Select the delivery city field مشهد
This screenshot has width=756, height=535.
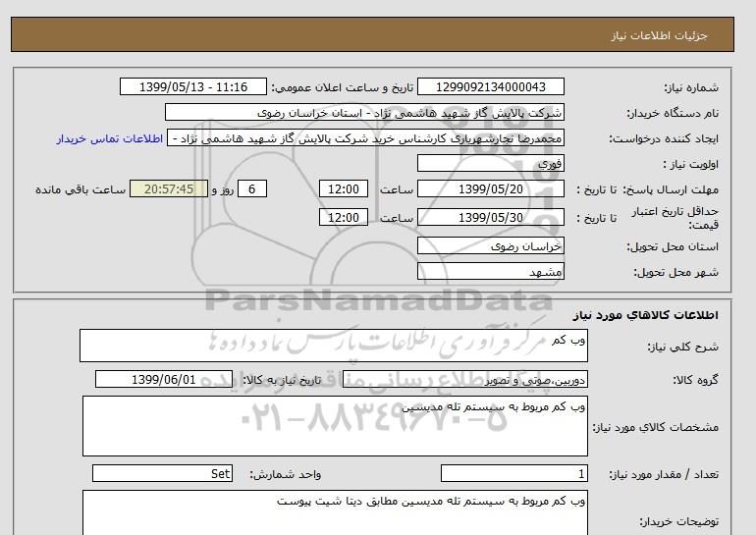pos(490,271)
